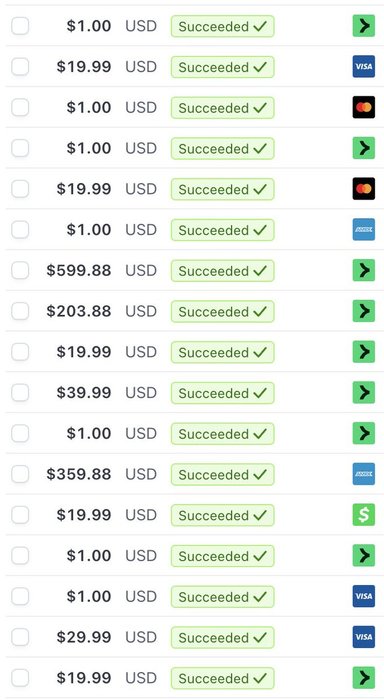This screenshot has height=700, width=384.
Task: Open the $203.88 payment amount
Action: (x=79, y=311)
